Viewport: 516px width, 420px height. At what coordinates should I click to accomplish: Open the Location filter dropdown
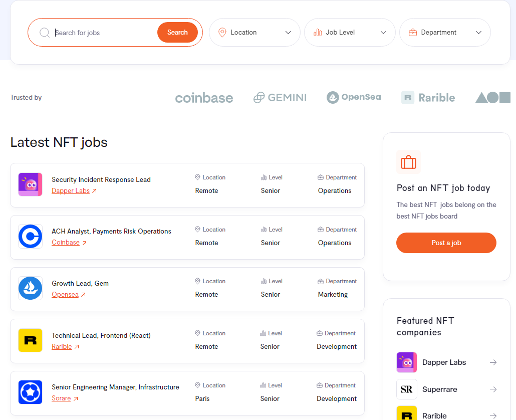click(x=254, y=32)
